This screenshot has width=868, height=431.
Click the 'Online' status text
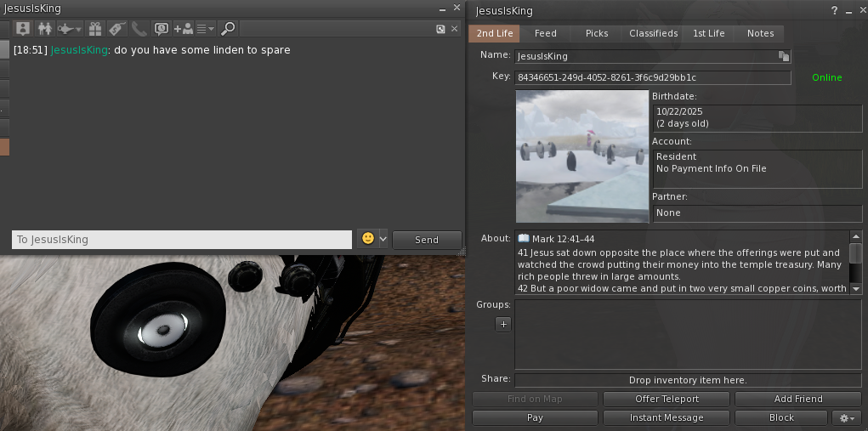(x=827, y=77)
